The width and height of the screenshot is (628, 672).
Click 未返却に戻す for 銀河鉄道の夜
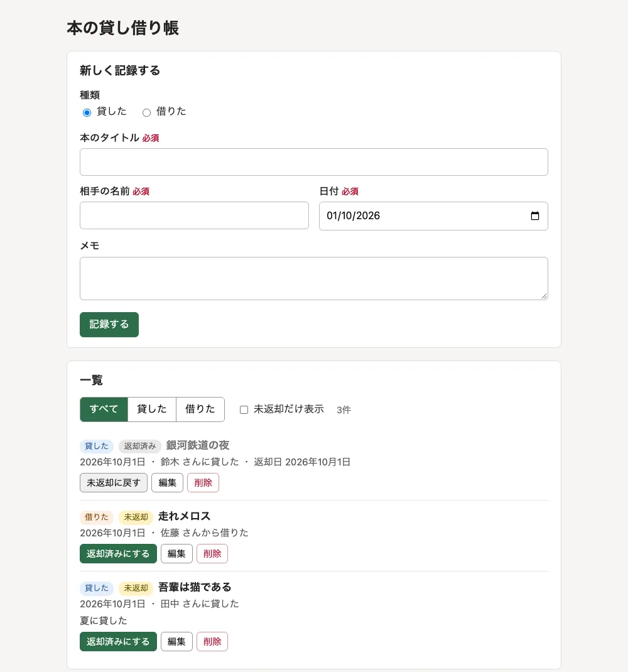tap(114, 482)
